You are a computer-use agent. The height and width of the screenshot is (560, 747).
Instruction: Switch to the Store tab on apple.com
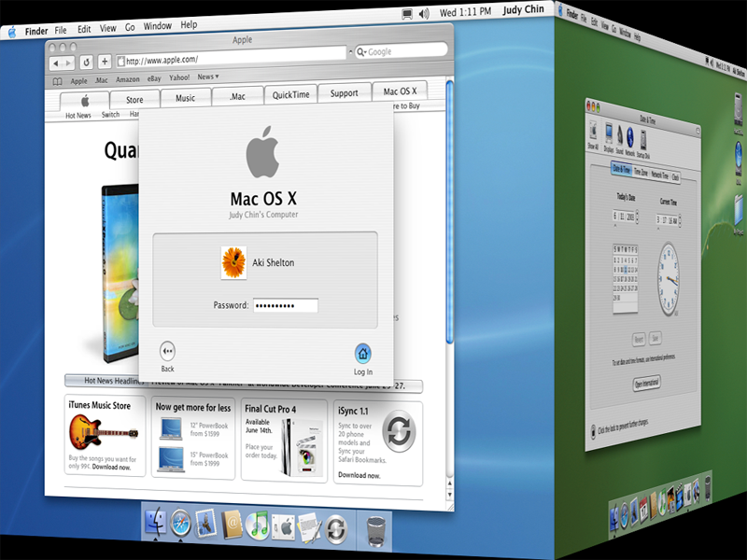tap(134, 100)
